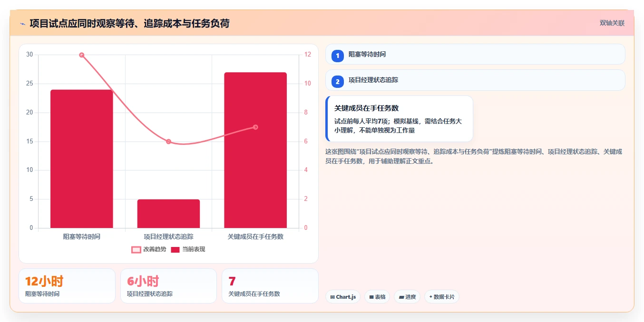This screenshot has height=322, width=644.
Task: Click x-axis label 项目经理状态追踪
Action: pos(168,236)
